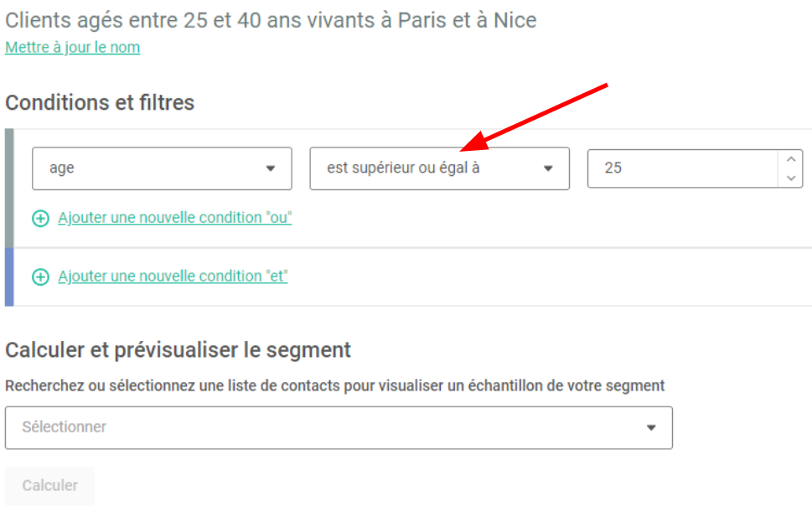812x512 pixels.
Task: Click "Ajouter une nouvelle condition et" link
Action: [173, 276]
